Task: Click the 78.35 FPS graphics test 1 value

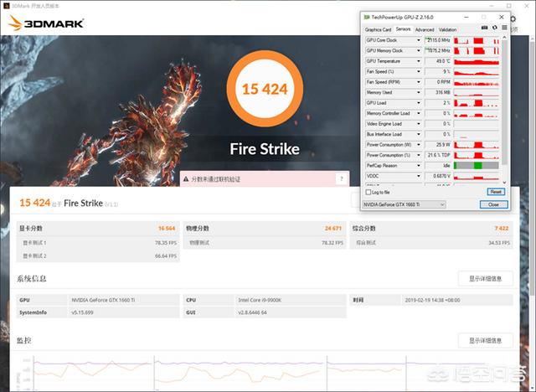Action: click(166, 243)
